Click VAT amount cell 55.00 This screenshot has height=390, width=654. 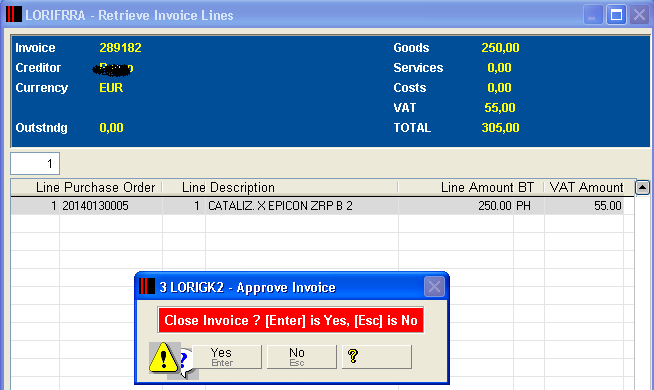[608, 206]
